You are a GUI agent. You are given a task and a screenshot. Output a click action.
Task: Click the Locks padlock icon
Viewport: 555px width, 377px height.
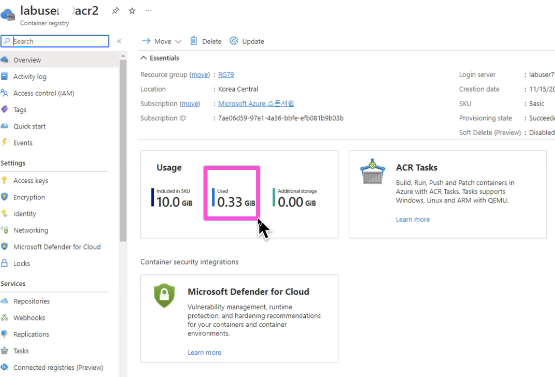click(5, 263)
